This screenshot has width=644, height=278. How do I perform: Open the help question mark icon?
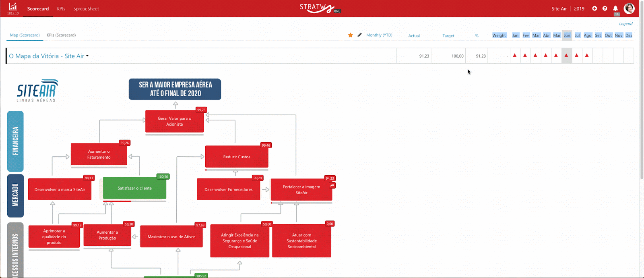click(605, 8)
